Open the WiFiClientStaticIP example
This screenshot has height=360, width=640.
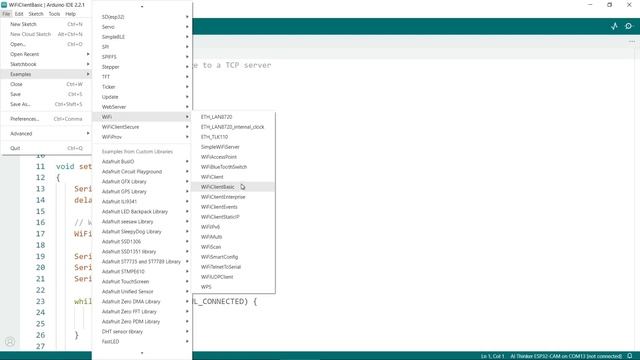(233, 217)
